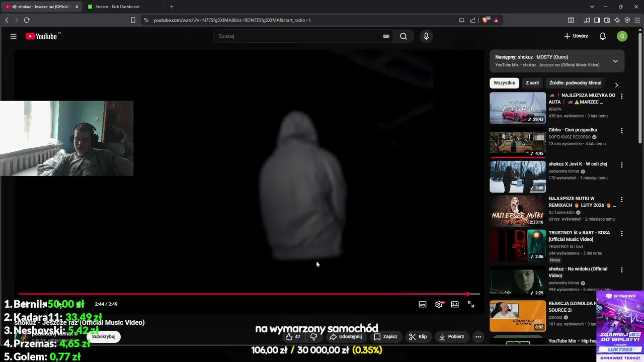Open the YouTube guide hamburger menu
The width and height of the screenshot is (644, 362).
click(14, 36)
